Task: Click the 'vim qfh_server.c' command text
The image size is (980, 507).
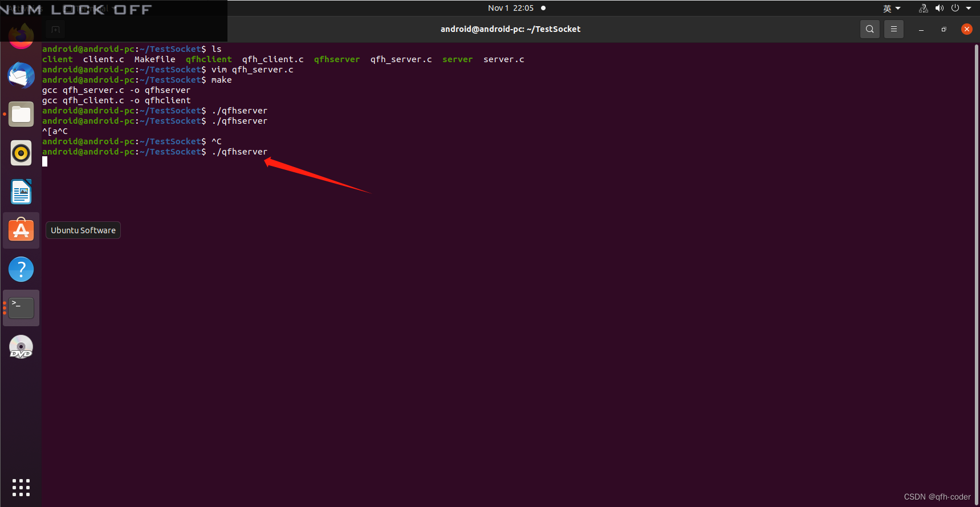Action: [252, 70]
